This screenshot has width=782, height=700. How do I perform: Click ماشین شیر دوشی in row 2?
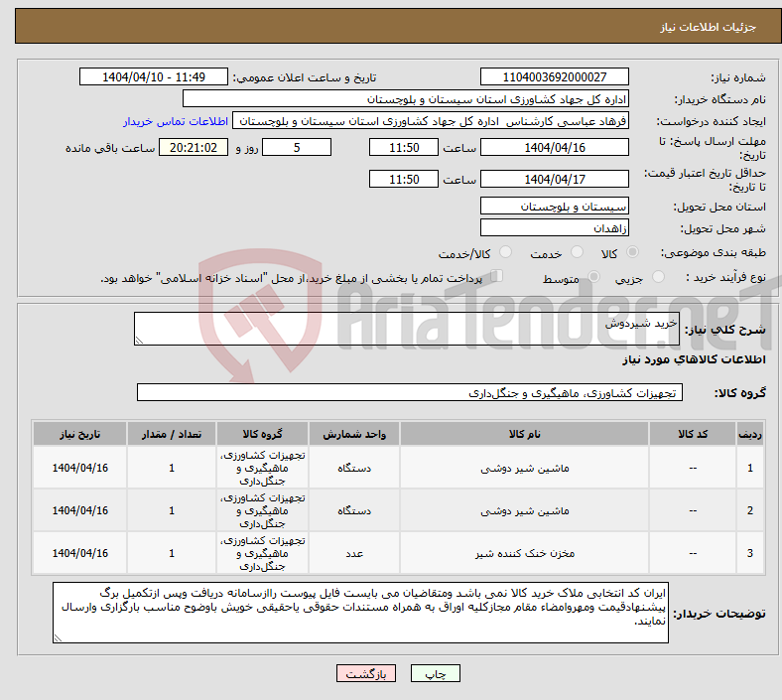click(x=525, y=511)
